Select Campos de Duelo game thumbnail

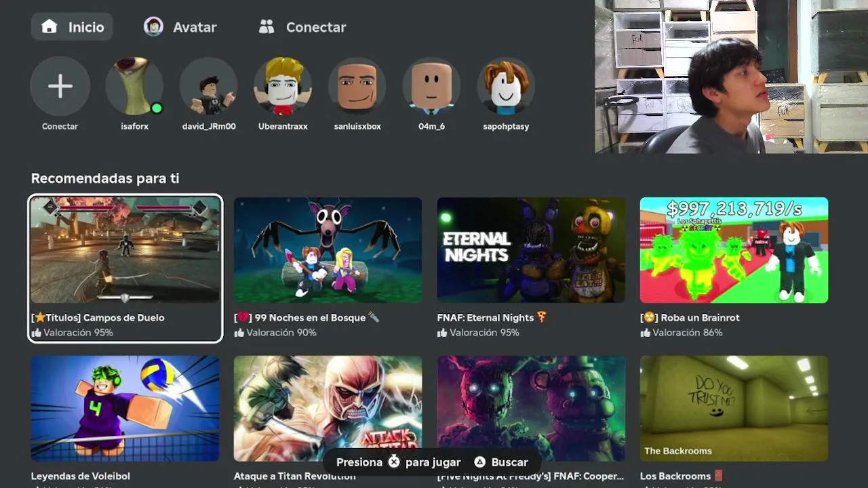pyautogui.click(x=125, y=250)
